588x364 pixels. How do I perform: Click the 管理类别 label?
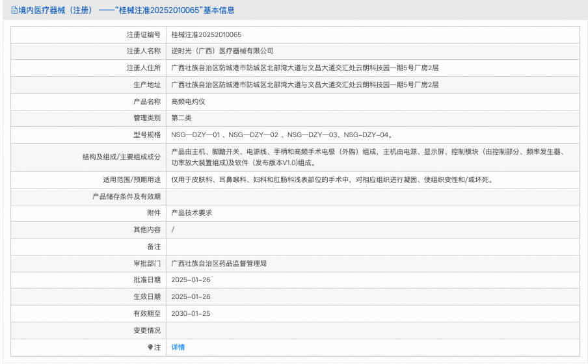point(147,118)
